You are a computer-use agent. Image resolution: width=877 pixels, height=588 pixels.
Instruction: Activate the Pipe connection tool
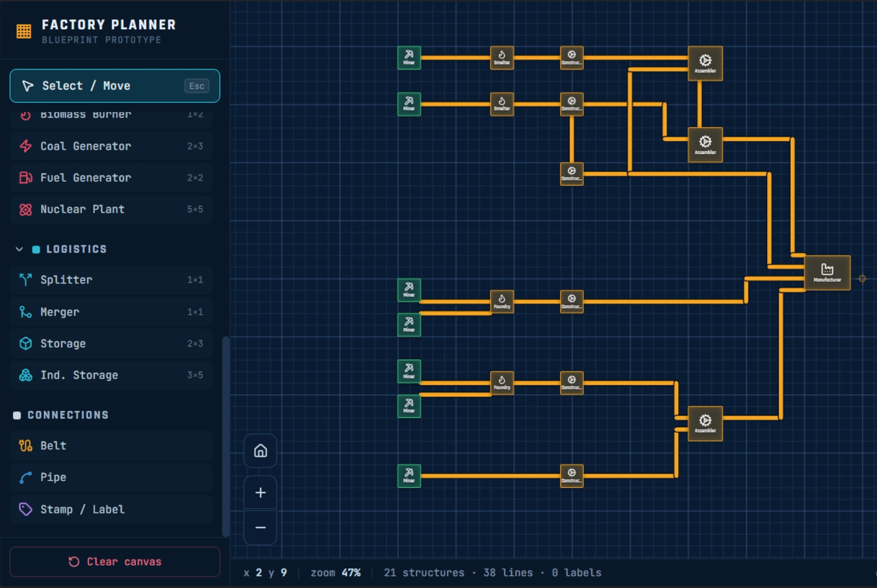tap(111, 477)
